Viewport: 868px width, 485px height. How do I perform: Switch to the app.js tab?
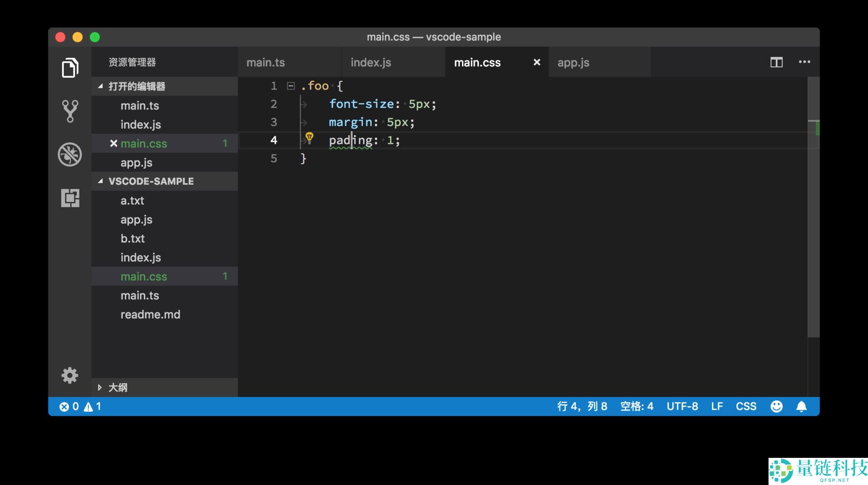pos(599,62)
